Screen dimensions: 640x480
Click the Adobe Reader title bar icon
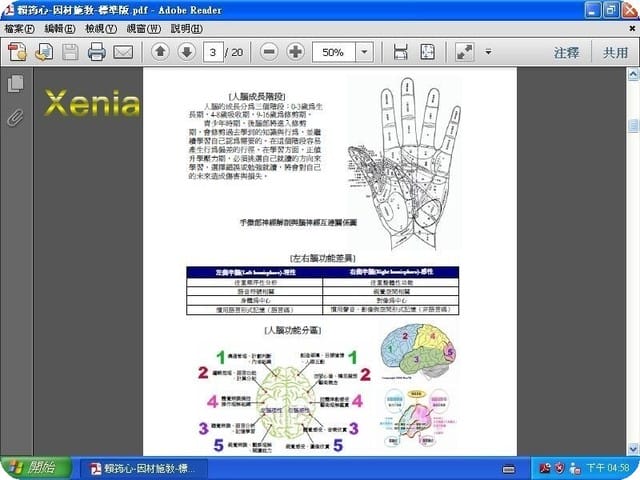(8, 9)
